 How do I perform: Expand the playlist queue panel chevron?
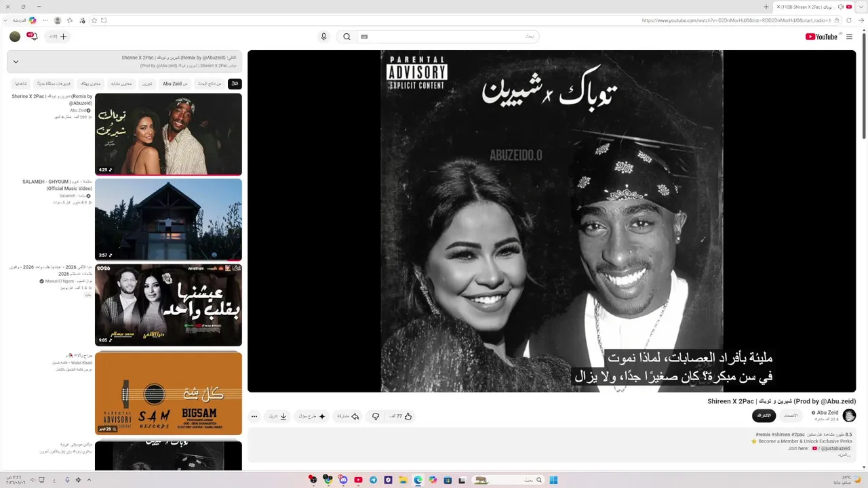[16, 62]
